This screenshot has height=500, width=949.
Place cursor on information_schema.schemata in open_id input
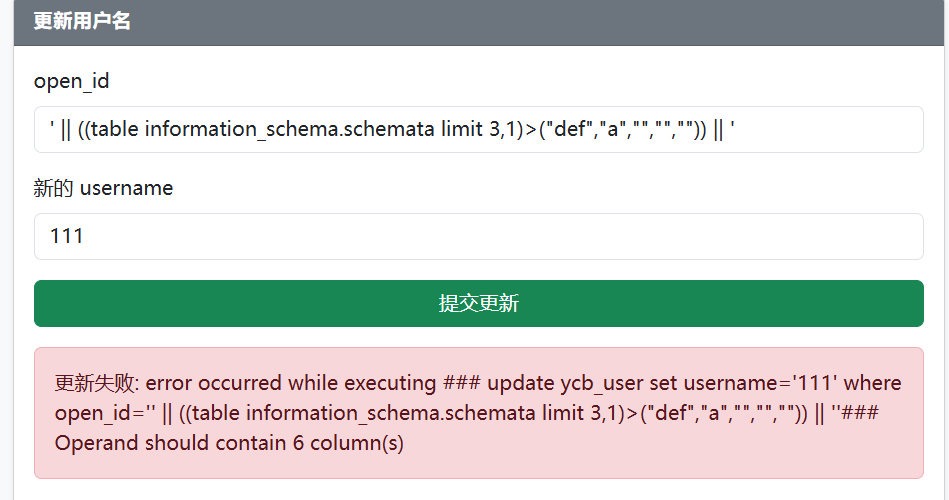[x=289, y=130]
